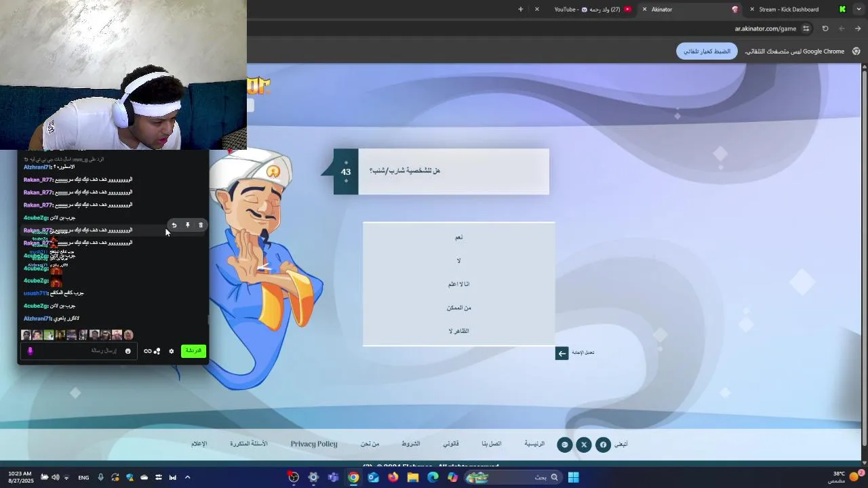
Task: Open the اتصل بنا footer link
Action: [x=492, y=444]
